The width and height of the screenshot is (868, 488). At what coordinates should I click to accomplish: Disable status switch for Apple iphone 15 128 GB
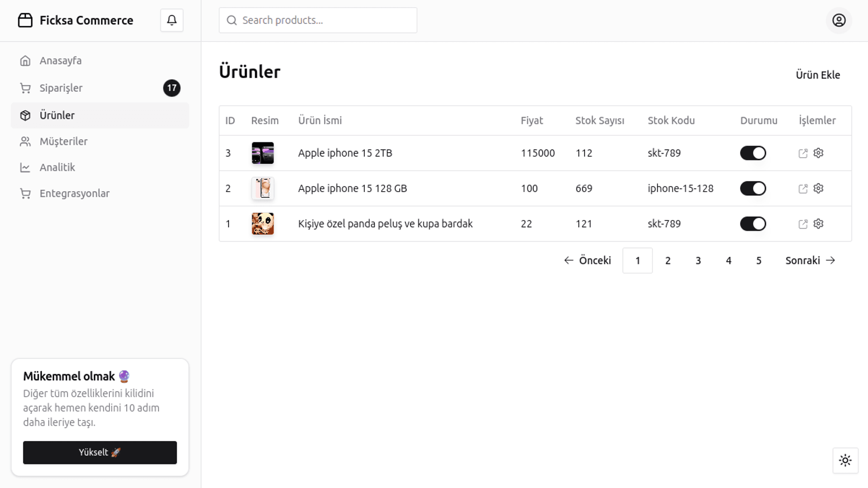[x=753, y=188]
